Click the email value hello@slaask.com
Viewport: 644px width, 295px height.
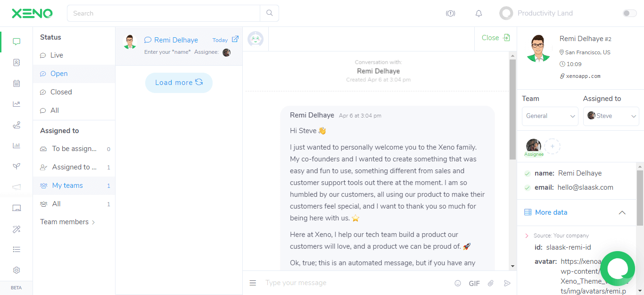point(586,187)
